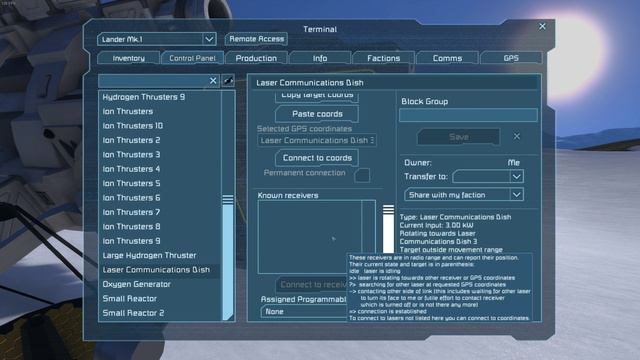Click Copy target coords button
This screenshot has height=360, width=640.
tap(317, 96)
